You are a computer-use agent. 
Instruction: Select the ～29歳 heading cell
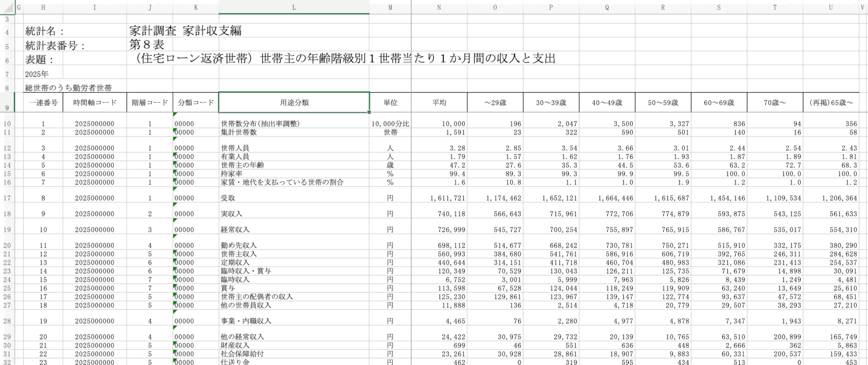click(x=495, y=102)
